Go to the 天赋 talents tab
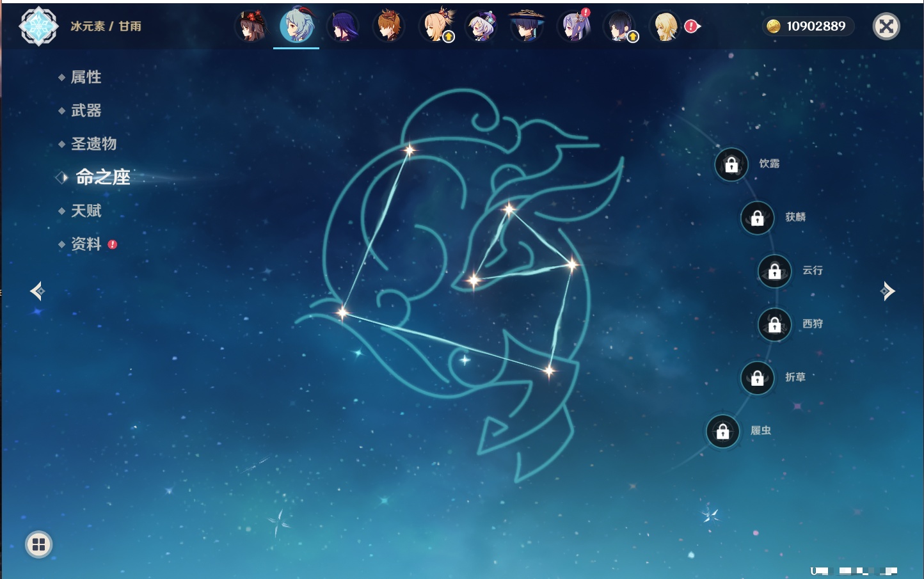This screenshot has height=579, width=924. click(86, 210)
